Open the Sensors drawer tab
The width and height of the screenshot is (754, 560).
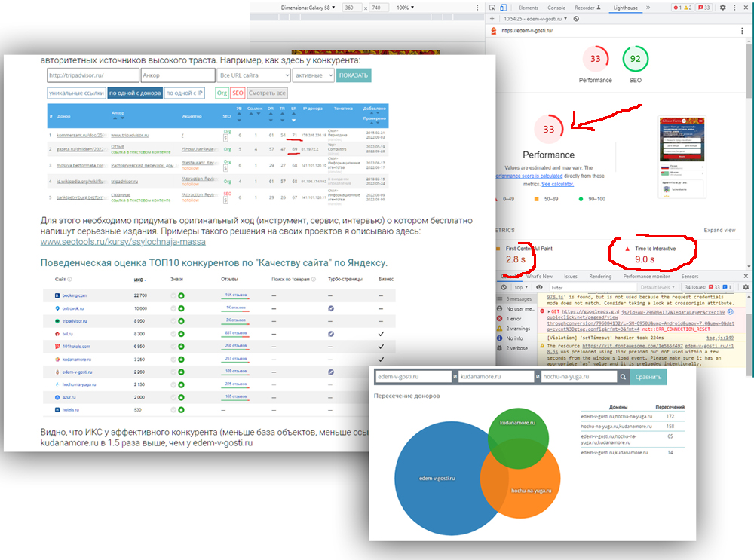(689, 277)
